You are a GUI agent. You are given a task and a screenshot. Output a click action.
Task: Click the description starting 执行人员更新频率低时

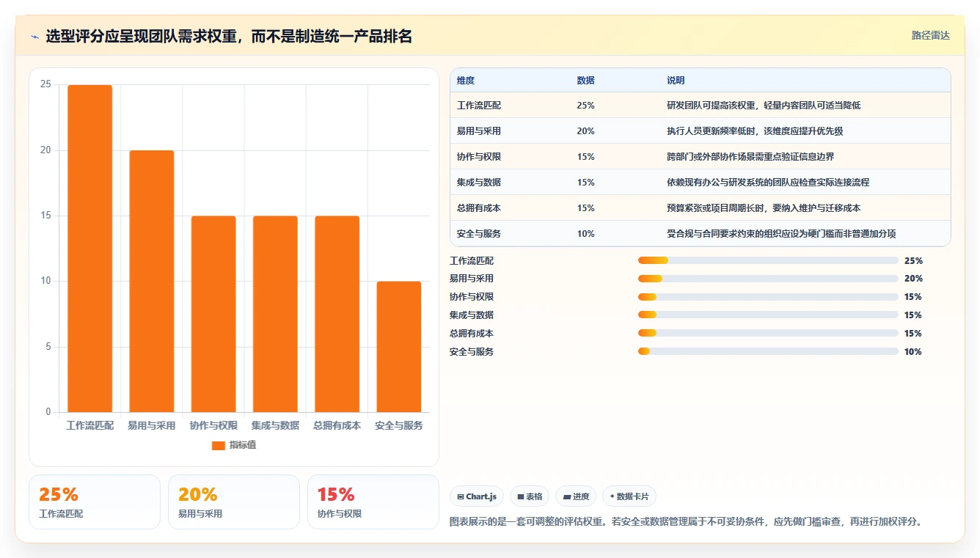(x=755, y=131)
